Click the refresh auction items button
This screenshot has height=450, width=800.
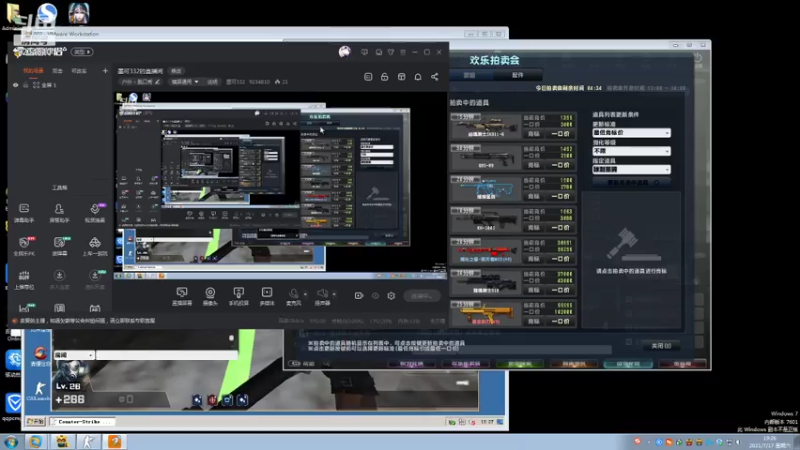[x=632, y=182]
